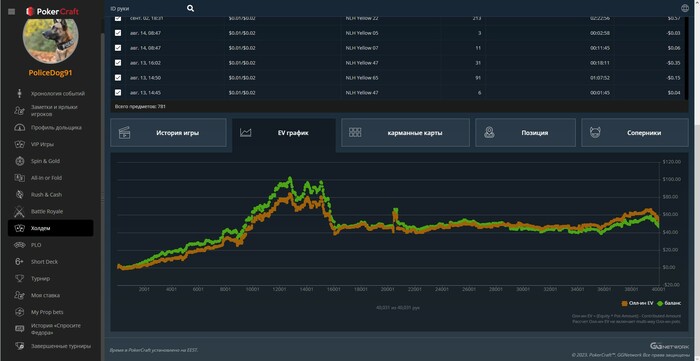Click the Холдем cards icon
Screen dimensions: 700x361
19,228
